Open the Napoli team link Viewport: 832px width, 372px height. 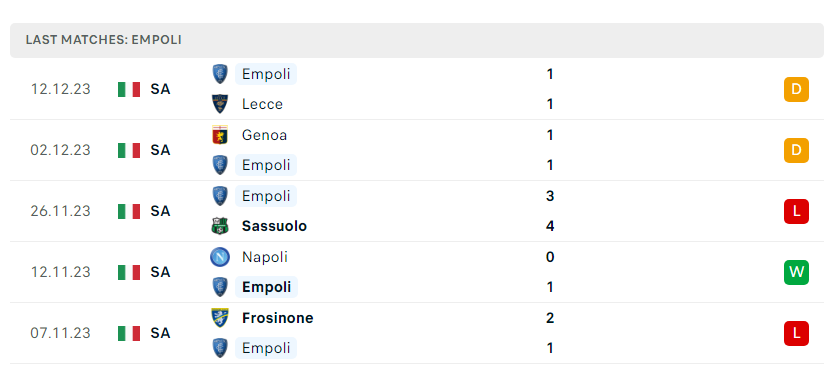(265, 257)
